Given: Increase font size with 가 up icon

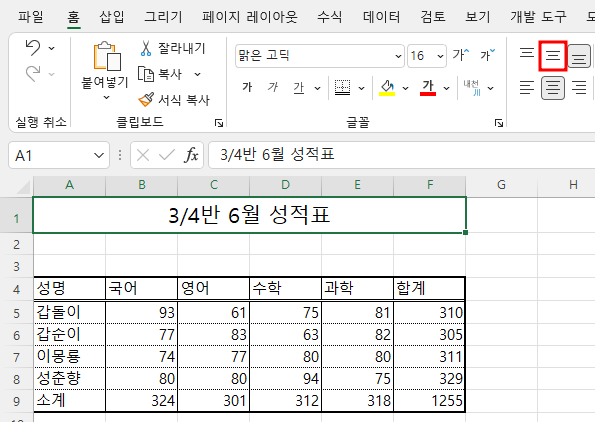Looking at the screenshot, I should tap(461, 55).
